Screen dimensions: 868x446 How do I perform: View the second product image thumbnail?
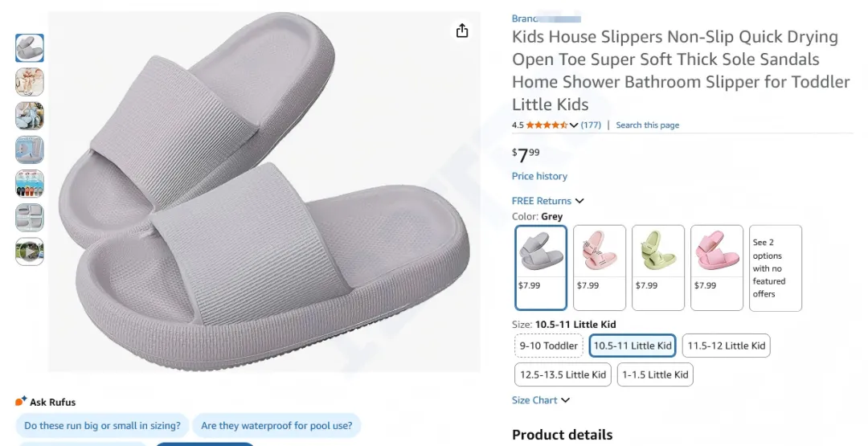pos(30,82)
